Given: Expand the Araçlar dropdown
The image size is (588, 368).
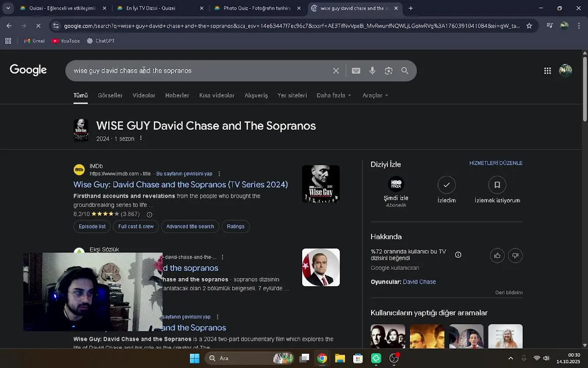Looking at the screenshot, I should (x=375, y=96).
